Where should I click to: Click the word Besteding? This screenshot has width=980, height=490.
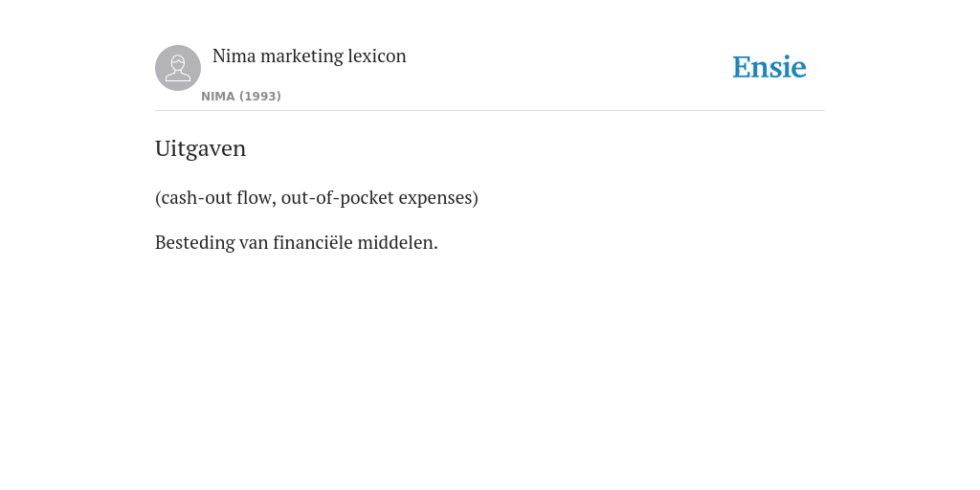pyautogui.click(x=195, y=243)
